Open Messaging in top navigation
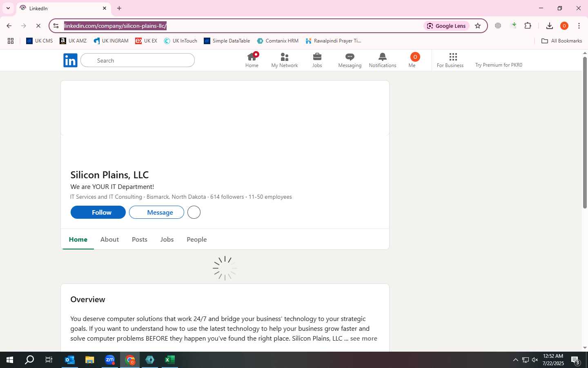The image size is (588, 368). (350, 60)
